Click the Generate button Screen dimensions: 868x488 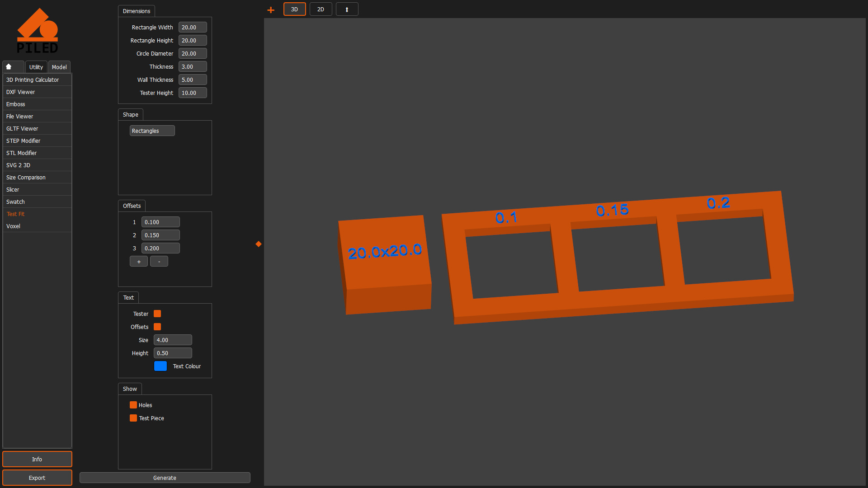165,478
